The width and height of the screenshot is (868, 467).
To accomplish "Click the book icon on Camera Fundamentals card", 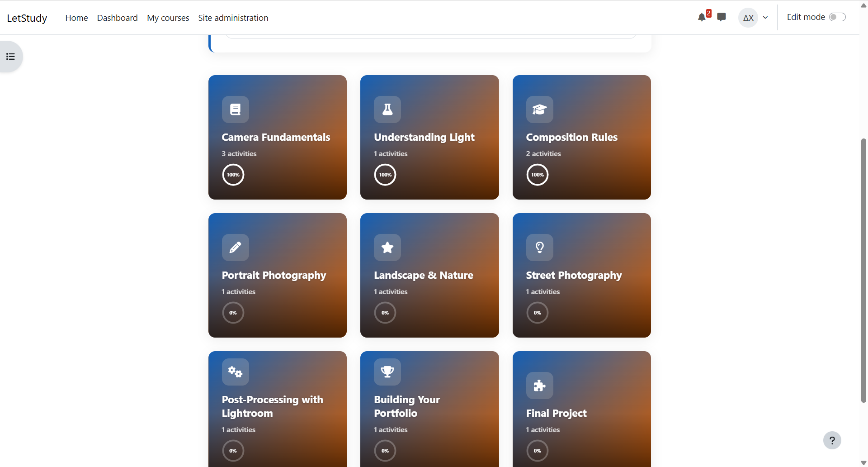I will (235, 109).
